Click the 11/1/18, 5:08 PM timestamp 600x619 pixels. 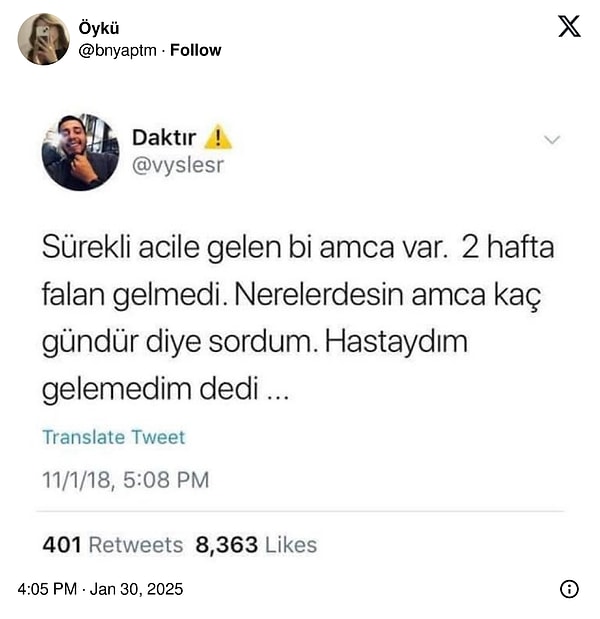click(126, 480)
